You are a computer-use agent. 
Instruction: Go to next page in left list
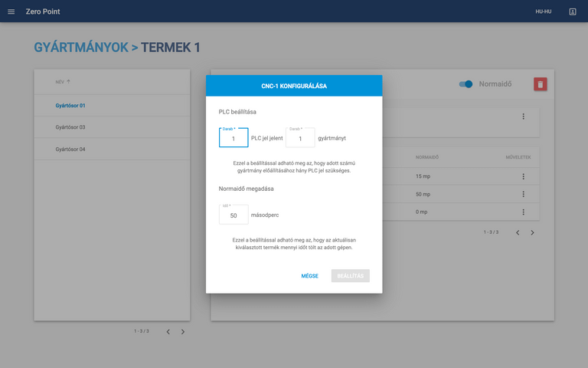click(183, 332)
